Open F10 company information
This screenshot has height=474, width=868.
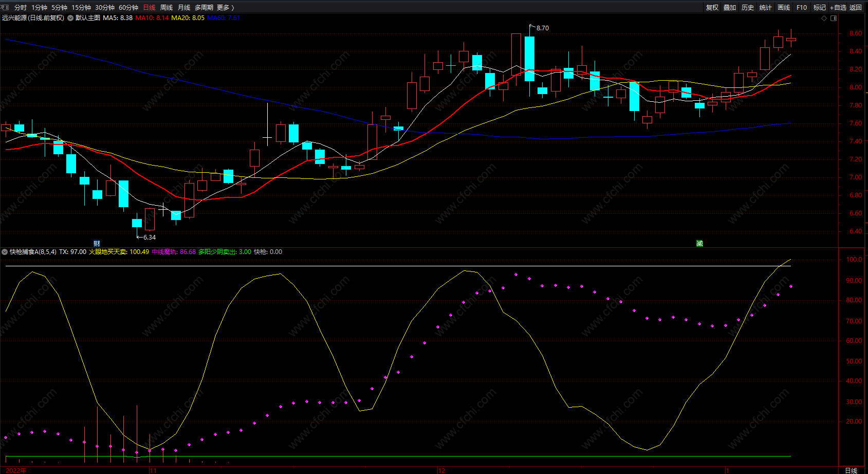[802, 7]
